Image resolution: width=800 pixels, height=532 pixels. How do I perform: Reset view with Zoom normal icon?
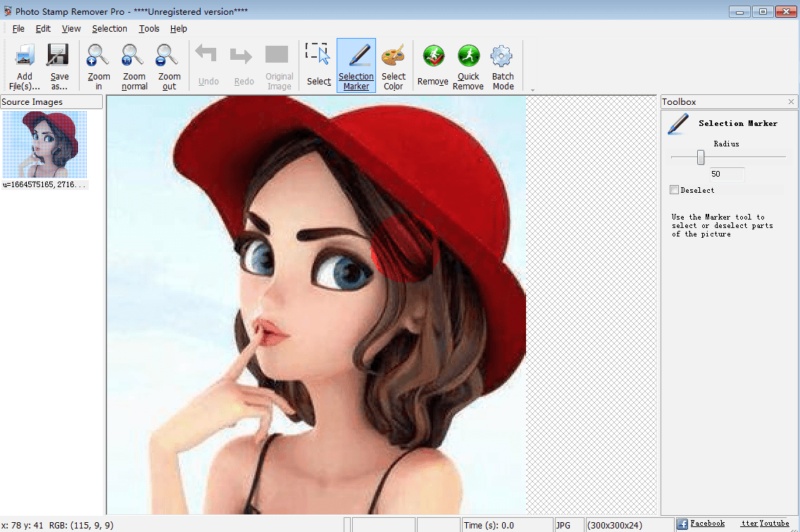[x=134, y=56]
